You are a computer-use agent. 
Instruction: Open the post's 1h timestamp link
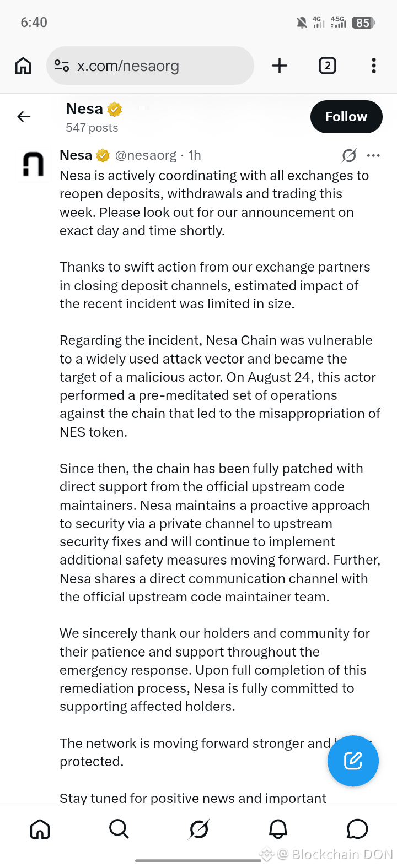tap(195, 155)
